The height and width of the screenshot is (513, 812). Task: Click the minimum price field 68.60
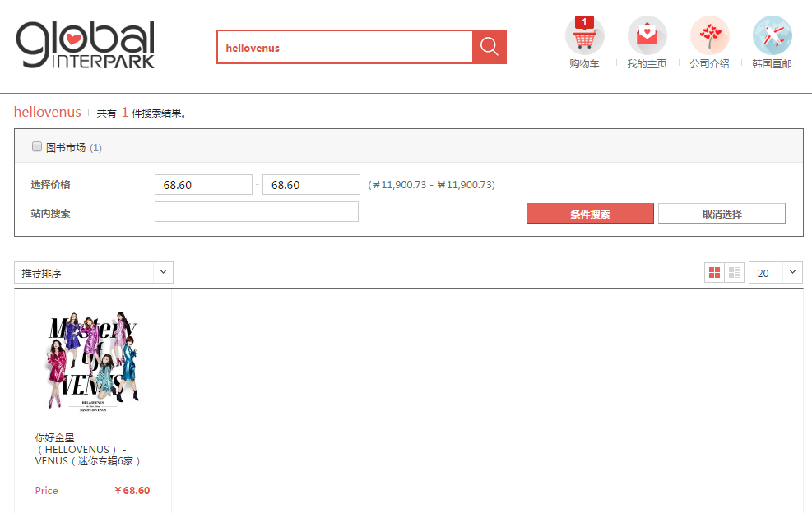click(x=203, y=185)
